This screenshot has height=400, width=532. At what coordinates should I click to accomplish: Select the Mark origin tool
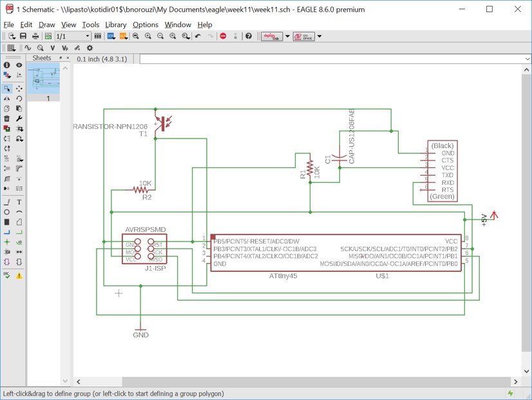pos(19,75)
